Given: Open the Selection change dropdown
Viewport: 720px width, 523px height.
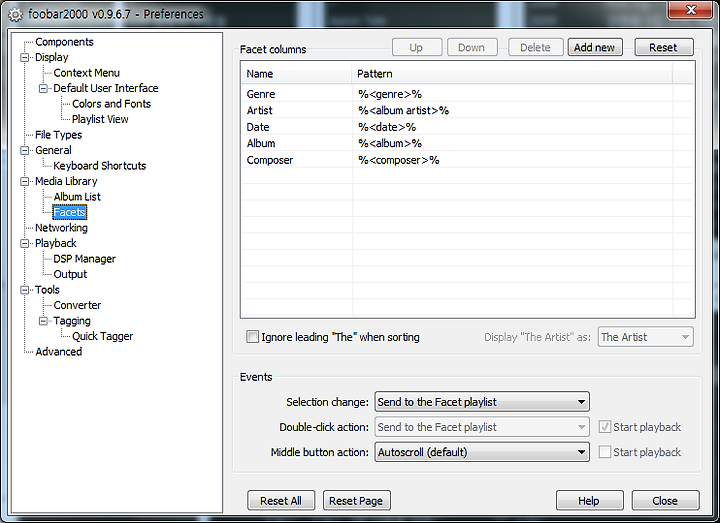Looking at the screenshot, I should (482, 402).
